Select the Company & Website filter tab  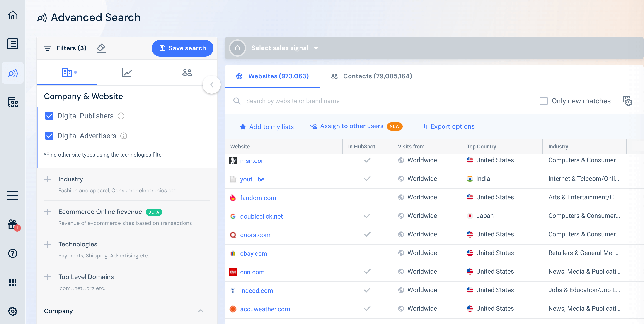(66, 72)
